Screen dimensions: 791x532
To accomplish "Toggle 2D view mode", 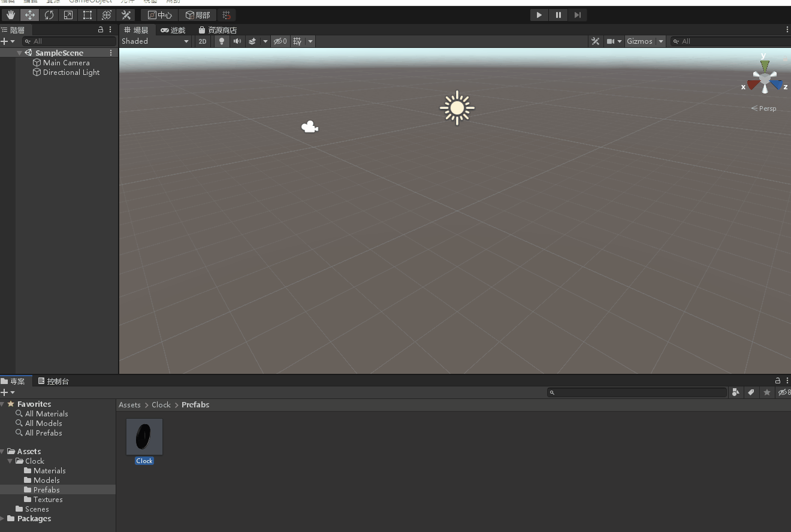I will click(203, 41).
